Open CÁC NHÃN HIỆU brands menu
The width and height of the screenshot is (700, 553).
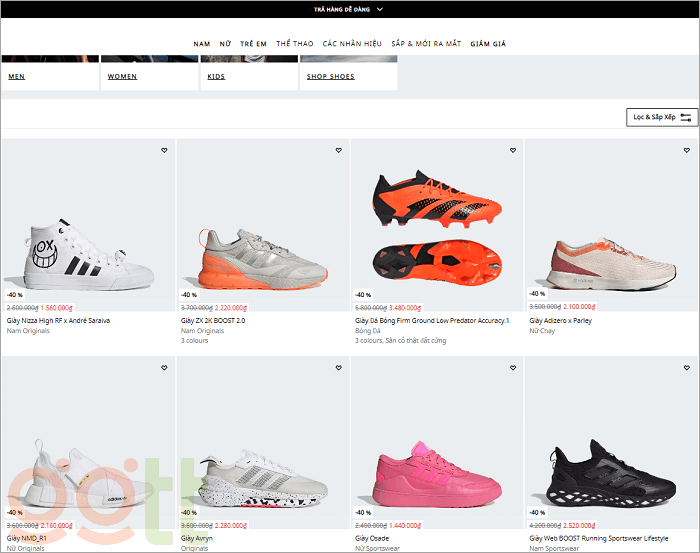click(x=352, y=44)
